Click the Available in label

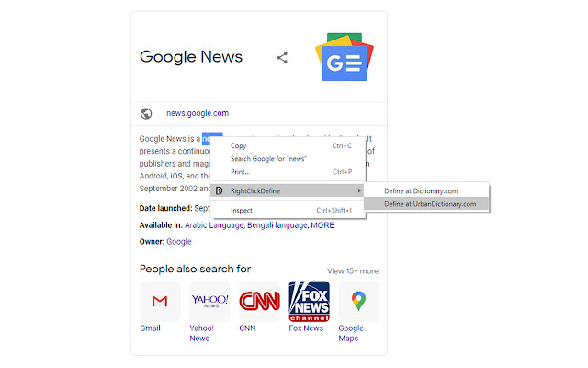point(161,225)
